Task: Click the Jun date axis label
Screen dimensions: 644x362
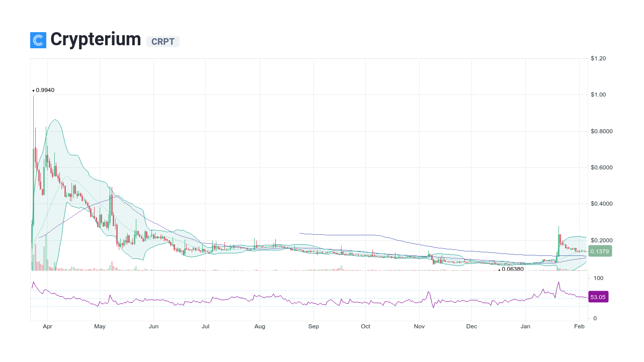Action: [154, 326]
